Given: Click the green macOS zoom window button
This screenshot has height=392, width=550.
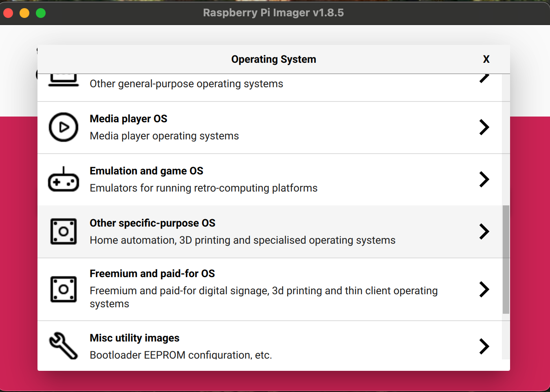Looking at the screenshot, I should 41,13.
